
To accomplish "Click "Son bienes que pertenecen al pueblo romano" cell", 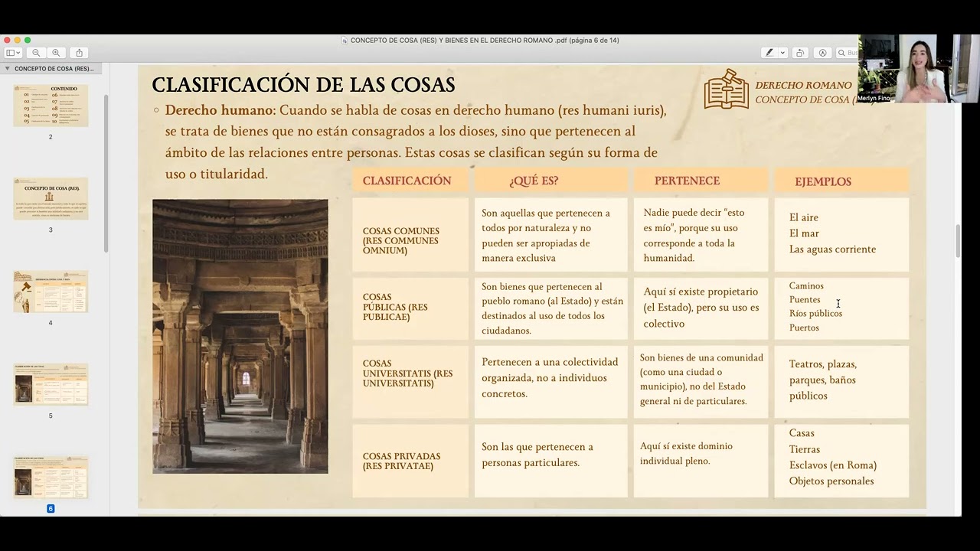I will [550, 308].
